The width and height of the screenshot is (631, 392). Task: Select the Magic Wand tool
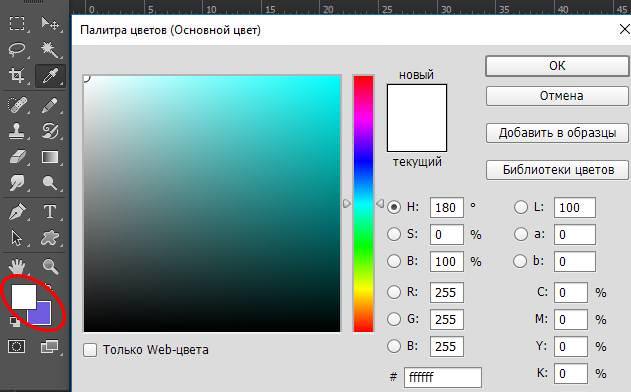click(50, 50)
